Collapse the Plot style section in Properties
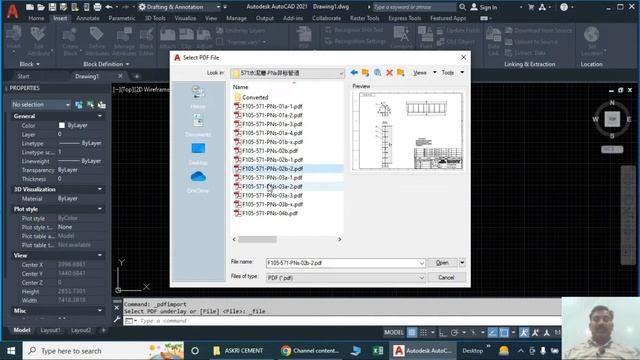This screenshot has height=360, width=640. pos(100,209)
